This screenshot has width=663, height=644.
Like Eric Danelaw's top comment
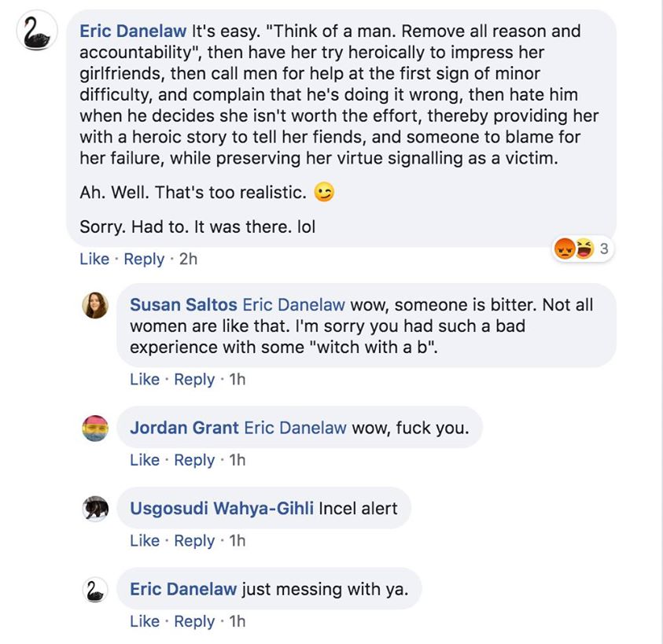click(x=94, y=259)
